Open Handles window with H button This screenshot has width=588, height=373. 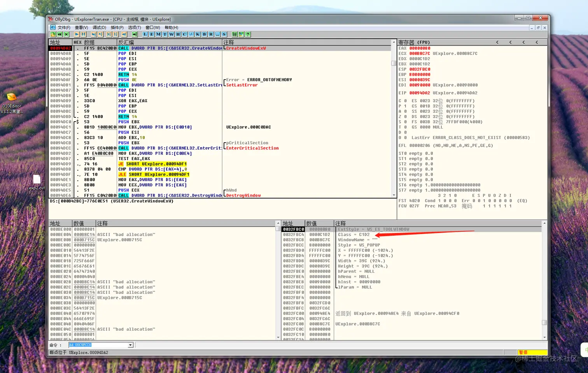tap(178, 34)
